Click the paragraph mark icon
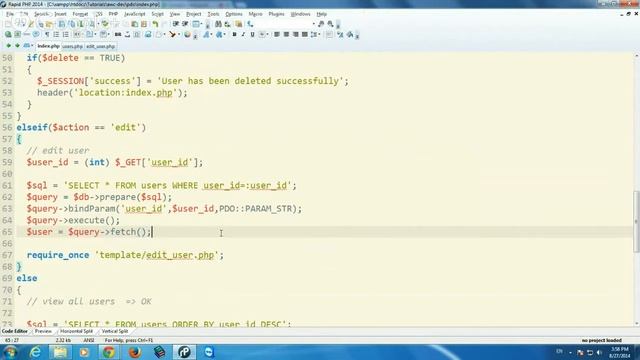 tap(47, 35)
